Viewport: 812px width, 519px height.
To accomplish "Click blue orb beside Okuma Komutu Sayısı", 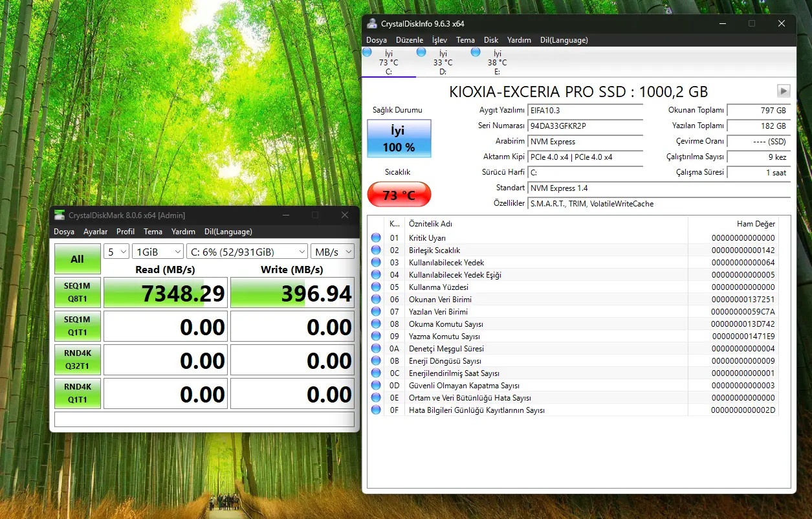I will pos(376,324).
